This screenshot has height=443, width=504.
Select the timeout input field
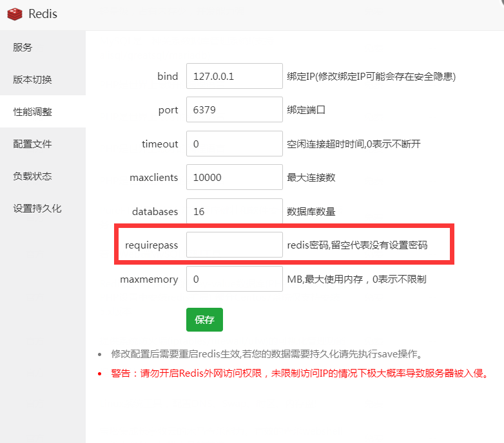[234, 144]
